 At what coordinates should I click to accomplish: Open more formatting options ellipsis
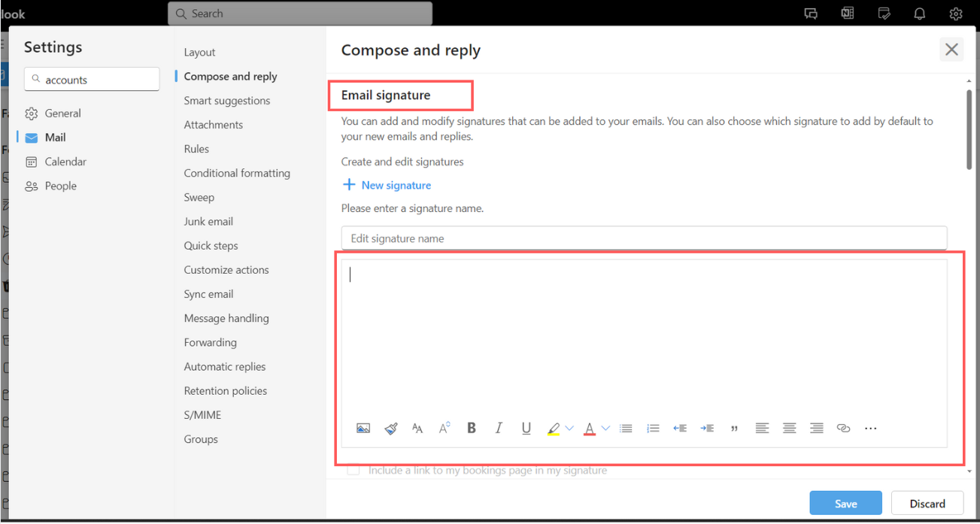pyautogui.click(x=871, y=429)
